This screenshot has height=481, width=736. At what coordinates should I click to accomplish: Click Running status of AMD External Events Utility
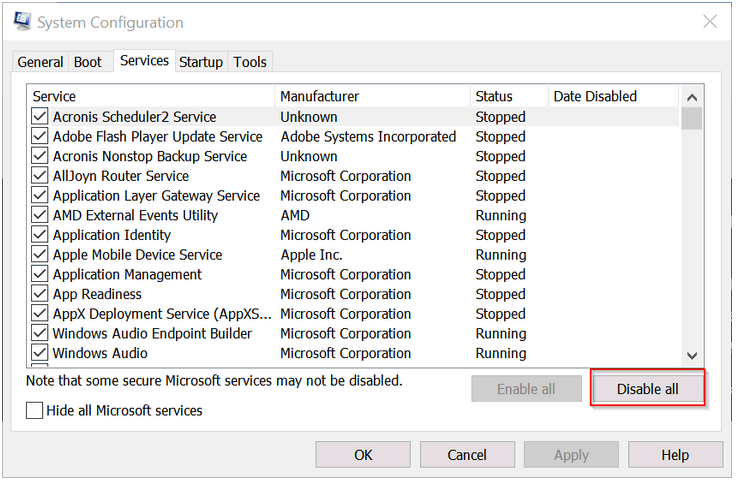tap(501, 215)
